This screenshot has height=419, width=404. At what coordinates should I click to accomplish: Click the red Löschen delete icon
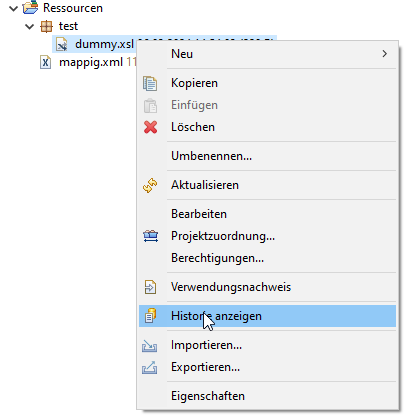[x=150, y=127]
